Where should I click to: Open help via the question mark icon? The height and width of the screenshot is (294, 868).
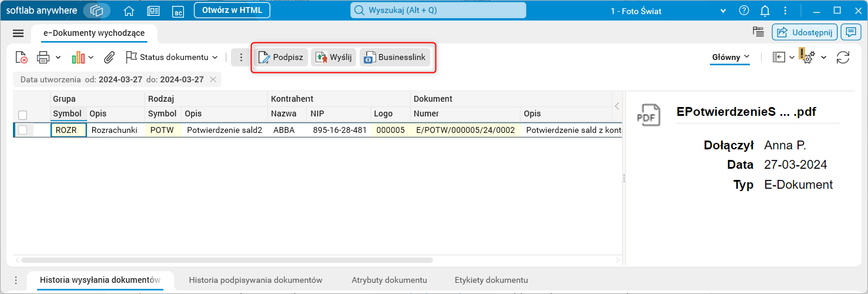pos(744,11)
